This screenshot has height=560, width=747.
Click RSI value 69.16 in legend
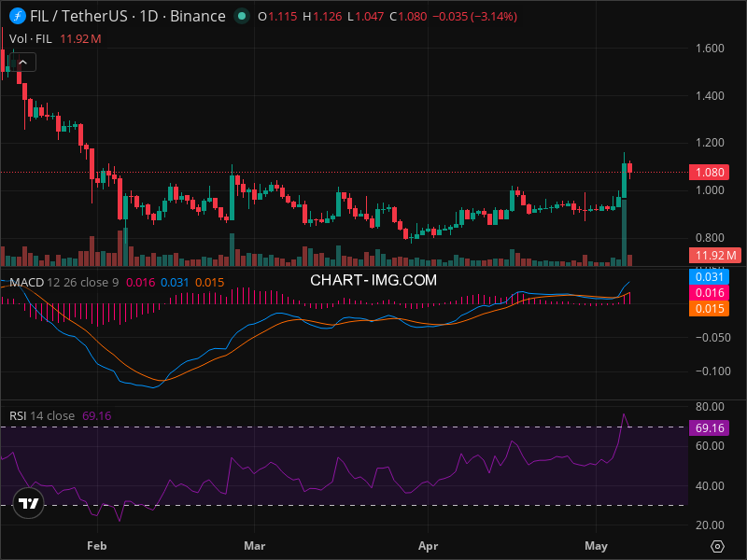97,415
